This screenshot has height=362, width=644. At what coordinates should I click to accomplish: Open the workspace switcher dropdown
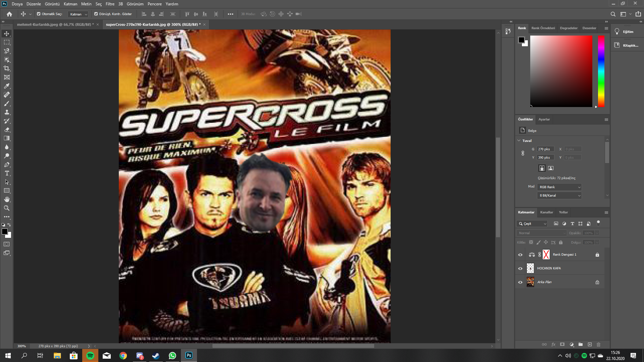coord(625,14)
